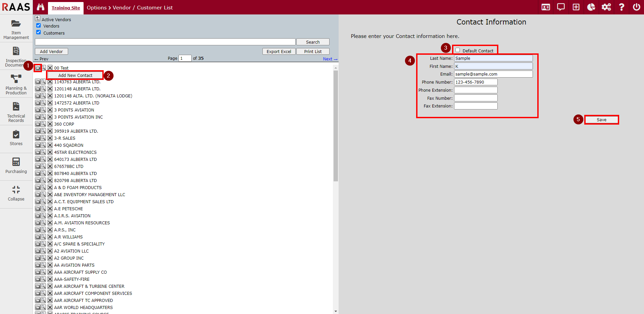Click magnifier icon beside 360 CORP

(x=43, y=124)
